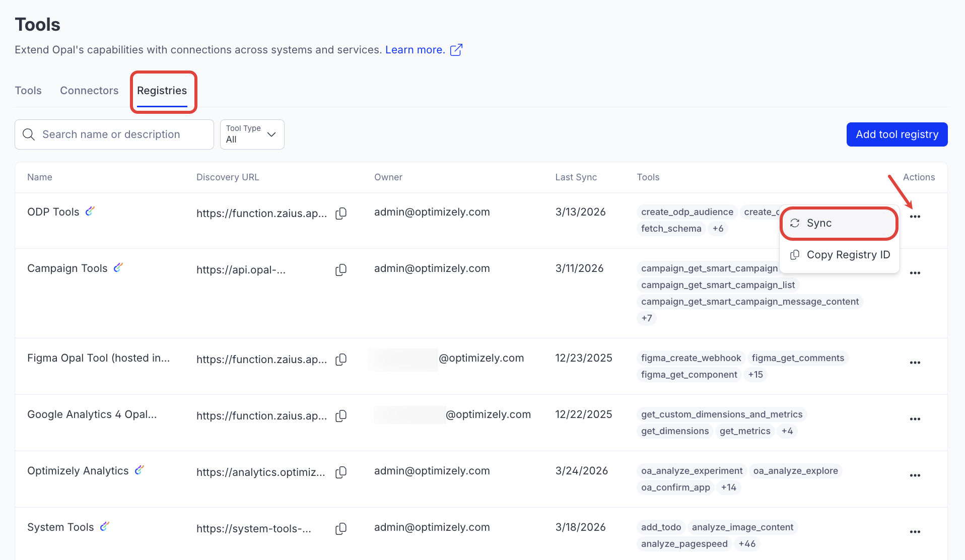
Task: Copy the ODP Tools discovery URL
Action: pyautogui.click(x=341, y=214)
